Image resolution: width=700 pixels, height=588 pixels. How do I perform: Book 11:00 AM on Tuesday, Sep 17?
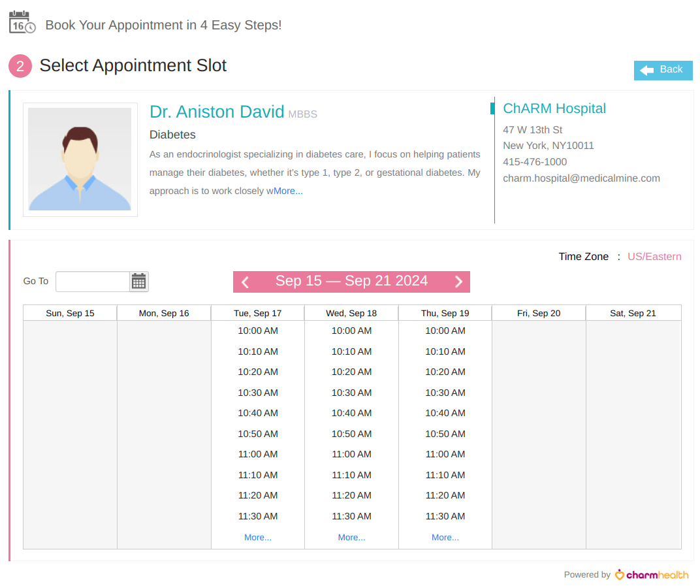258,454
